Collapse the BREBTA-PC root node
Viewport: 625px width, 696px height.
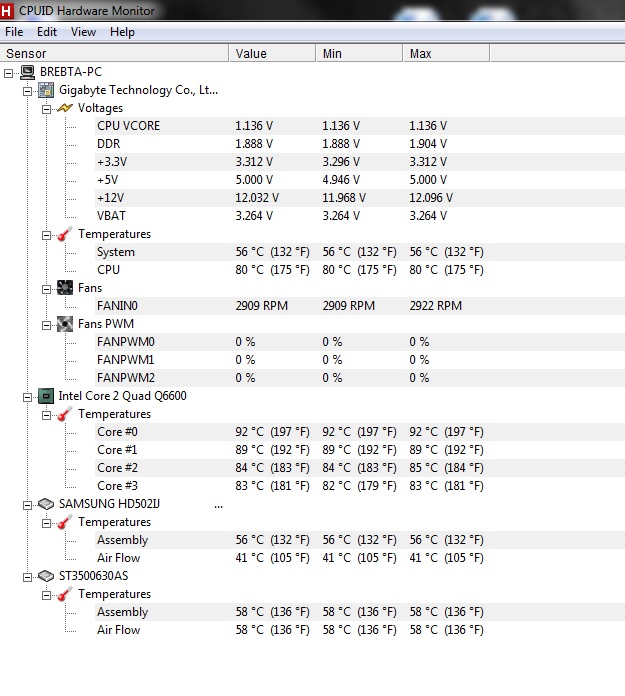pyautogui.click(x=8, y=73)
